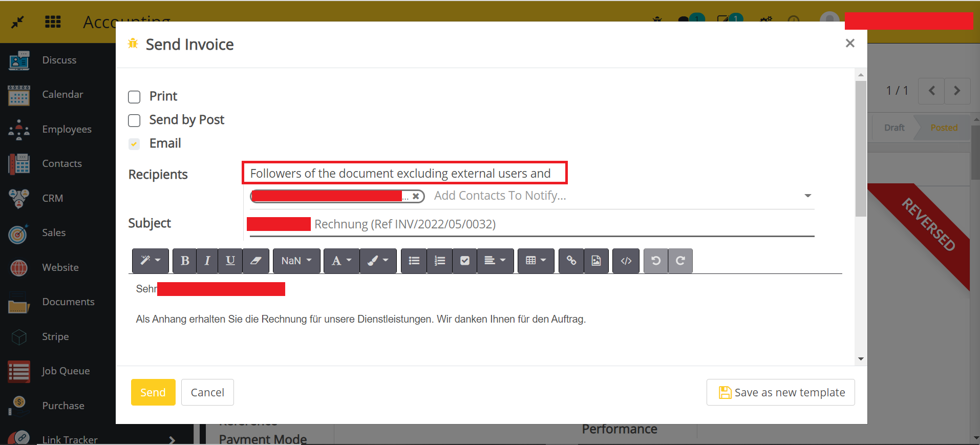Viewport: 980px width, 445px height.
Task: Enable the Print checkbox
Action: tap(134, 97)
